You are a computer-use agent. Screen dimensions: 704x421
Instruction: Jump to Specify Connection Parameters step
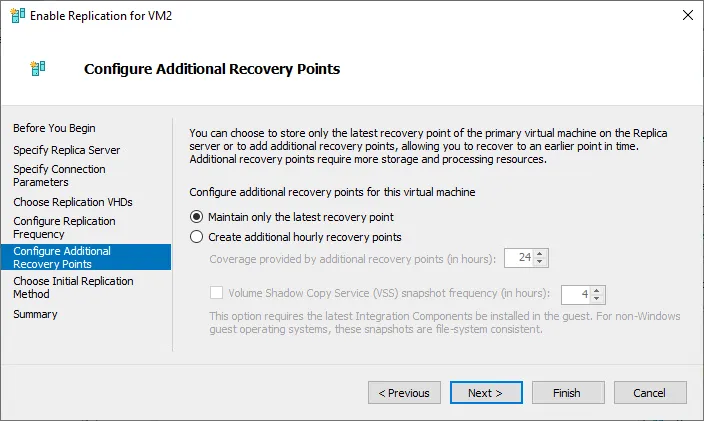click(59, 176)
